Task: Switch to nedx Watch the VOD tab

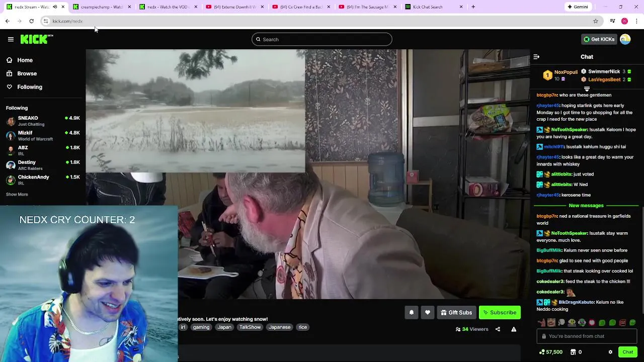Action: point(168,7)
